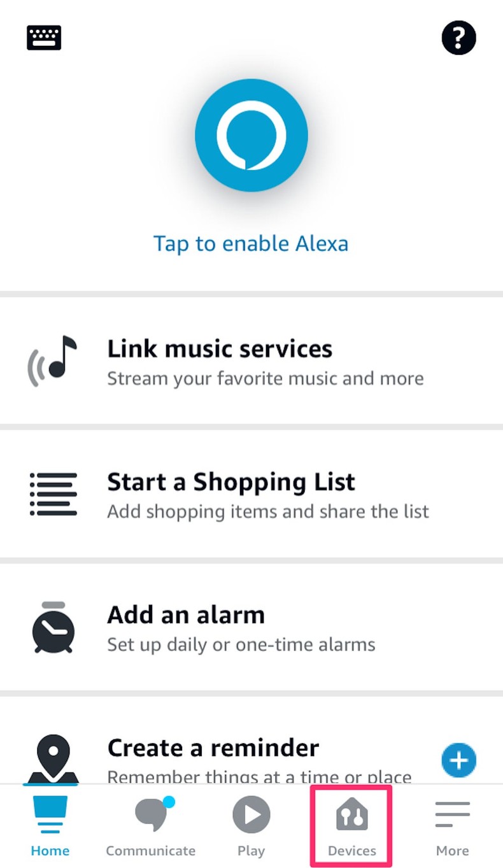The image size is (503, 868).
Task: Tap the blue plus button
Action: (458, 760)
